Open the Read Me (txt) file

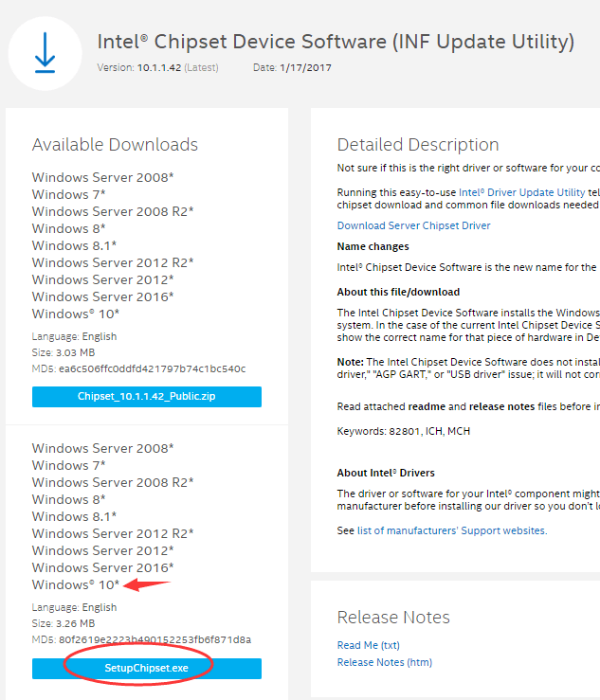pyautogui.click(x=368, y=645)
